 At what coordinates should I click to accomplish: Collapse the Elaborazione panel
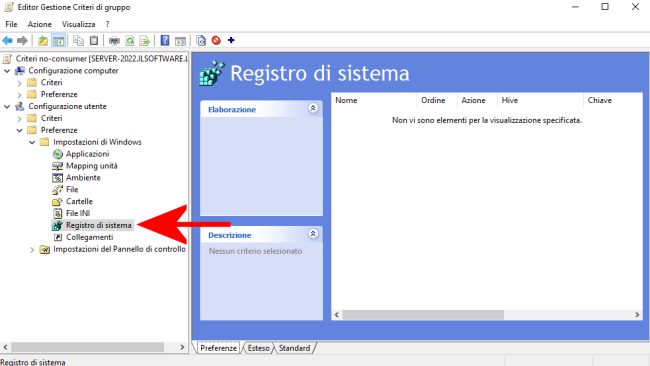pos(313,108)
